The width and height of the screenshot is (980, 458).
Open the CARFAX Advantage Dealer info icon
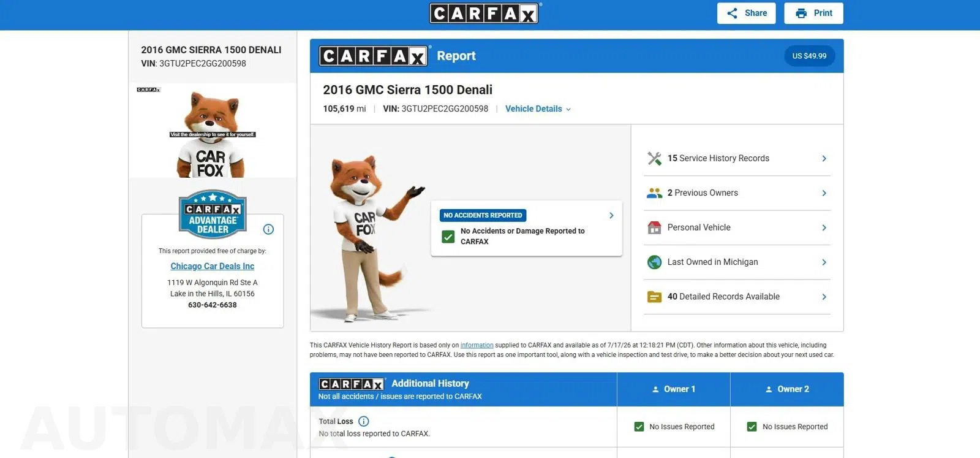268,229
